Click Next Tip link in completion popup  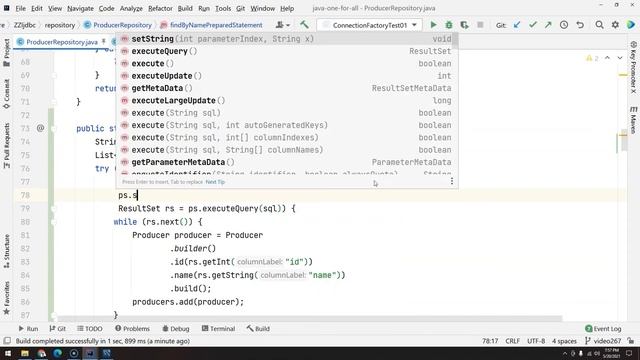tap(215, 182)
